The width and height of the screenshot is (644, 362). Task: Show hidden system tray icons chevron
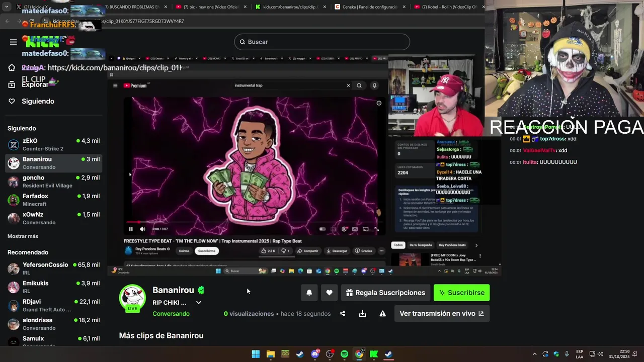pyautogui.click(x=534, y=354)
